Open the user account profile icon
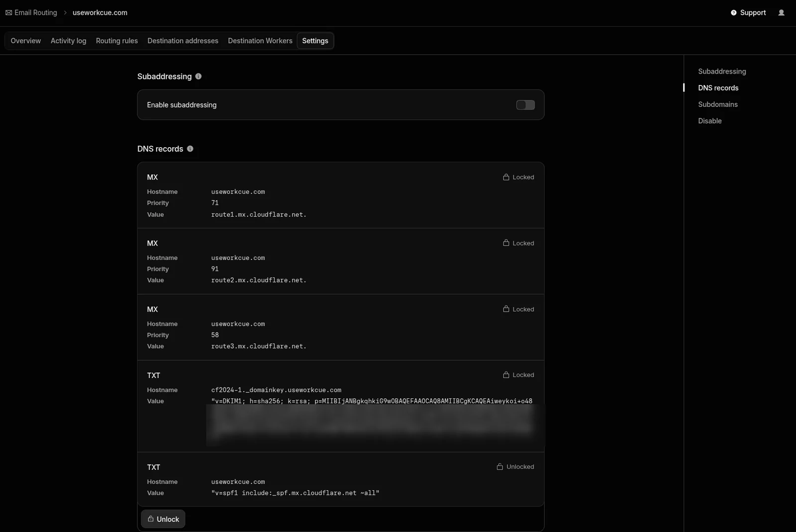 781,12
